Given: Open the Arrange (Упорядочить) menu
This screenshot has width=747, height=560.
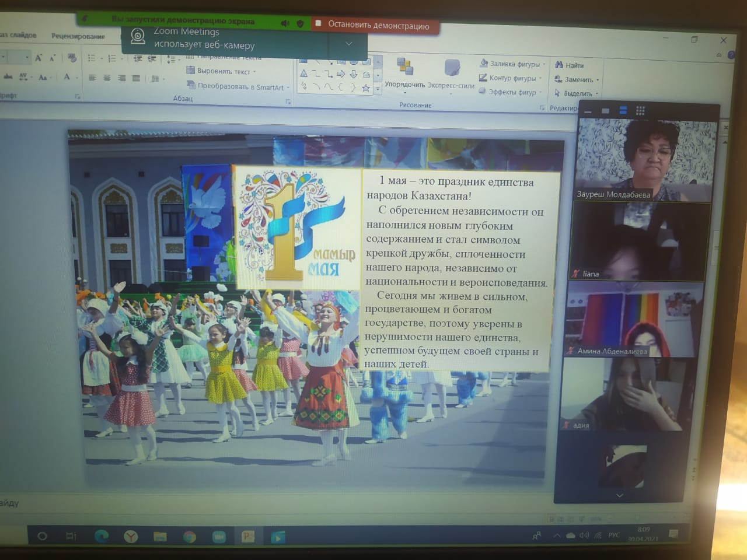Looking at the screenshot, I should (404, 73).
